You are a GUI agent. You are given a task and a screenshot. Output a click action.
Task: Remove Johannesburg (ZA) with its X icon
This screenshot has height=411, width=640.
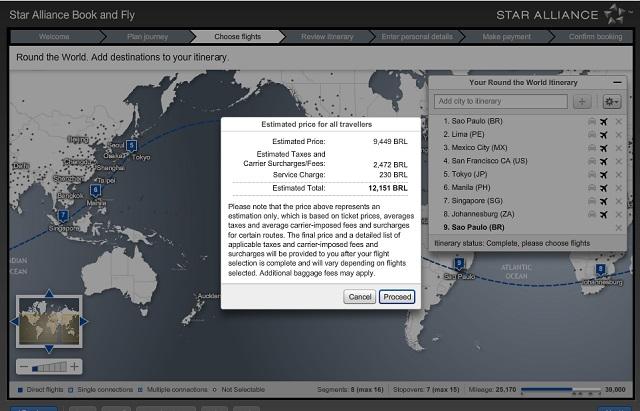click(618, 214)
